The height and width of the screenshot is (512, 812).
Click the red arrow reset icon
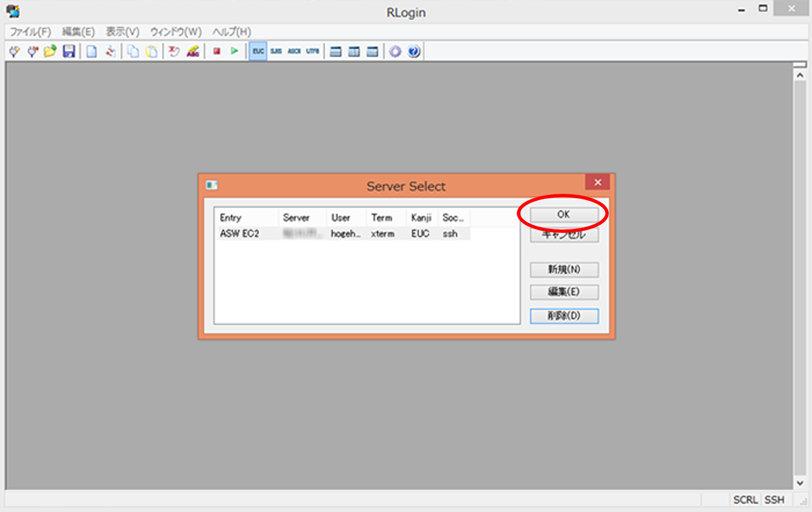click(x=174, y=52)
